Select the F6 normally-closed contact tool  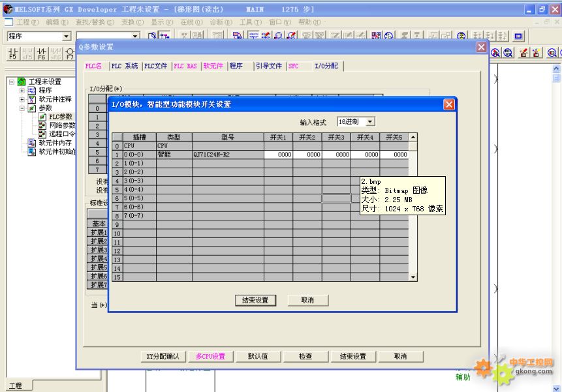42,53
